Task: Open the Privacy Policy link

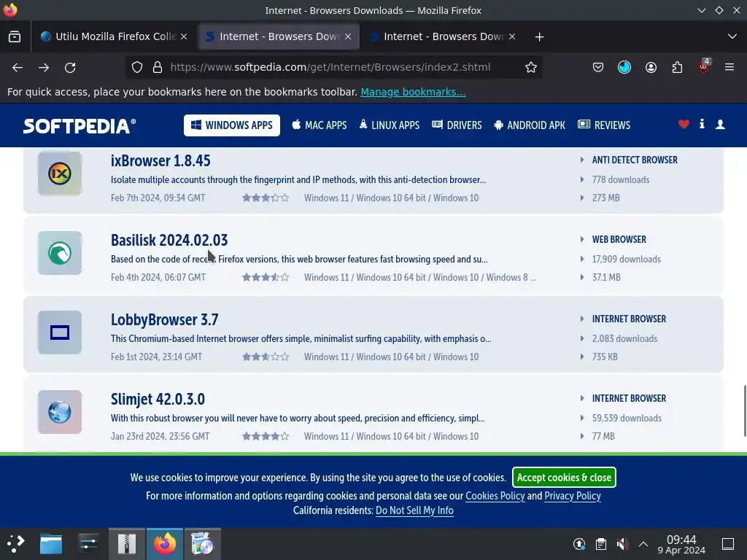Action: 572,496
